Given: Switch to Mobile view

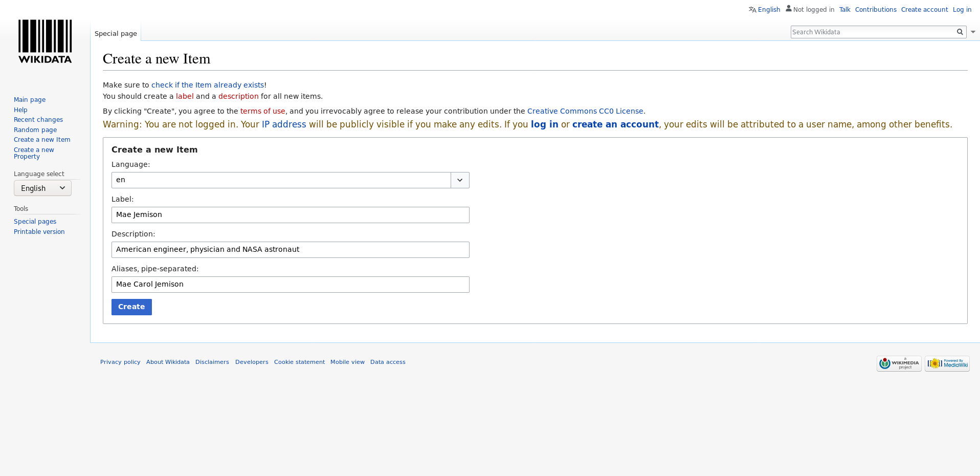Looking at the screenshot, I should point(347,362).
